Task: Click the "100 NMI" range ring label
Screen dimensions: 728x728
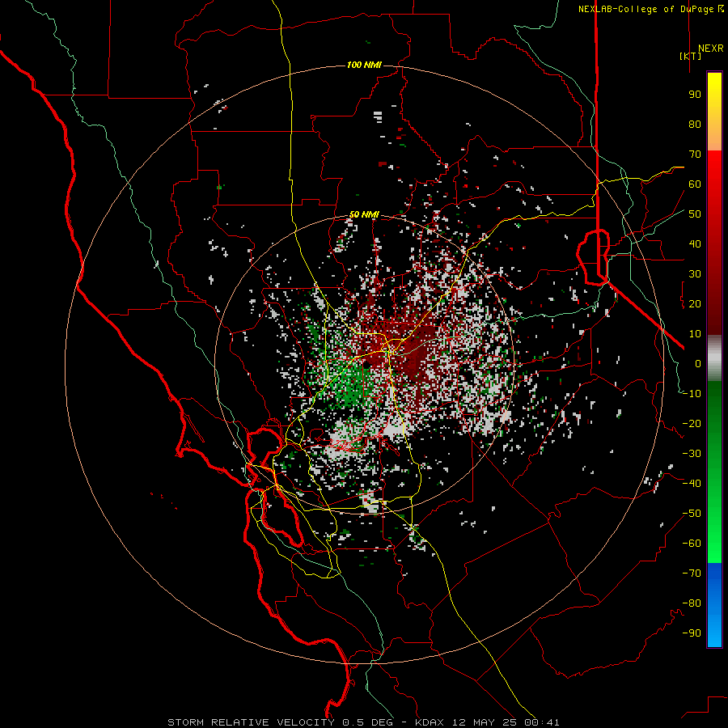Action: [x=365, y=65]
